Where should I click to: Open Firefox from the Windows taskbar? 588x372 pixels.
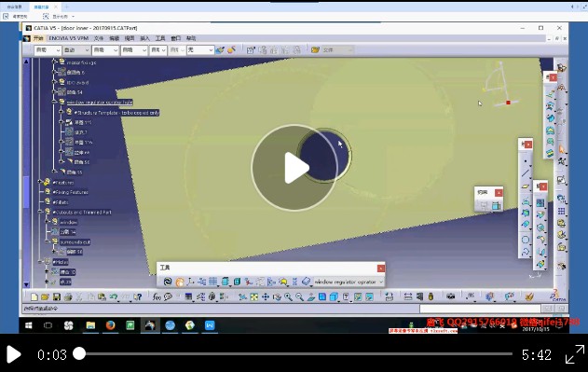pos(110,325)
